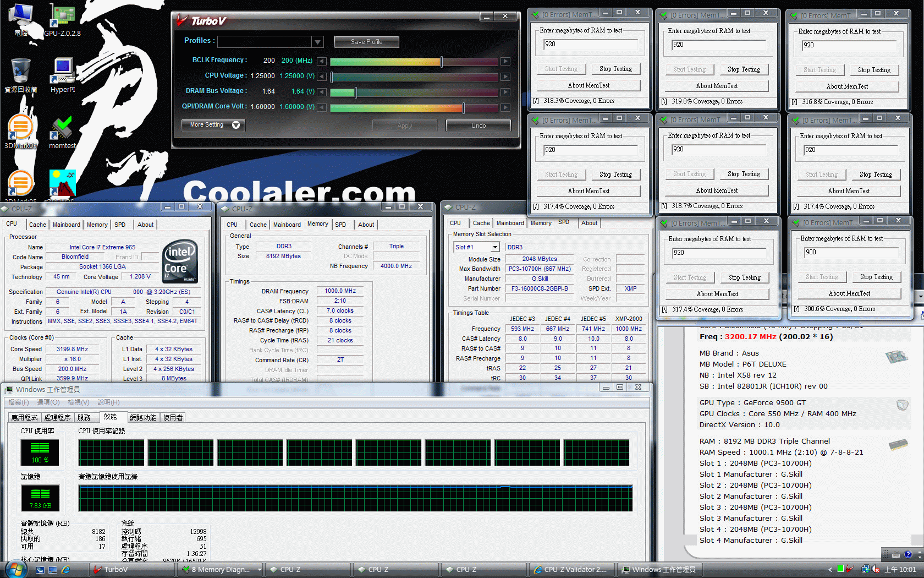Click the DRAM Bus Voltage slider handle

[356, 92]
